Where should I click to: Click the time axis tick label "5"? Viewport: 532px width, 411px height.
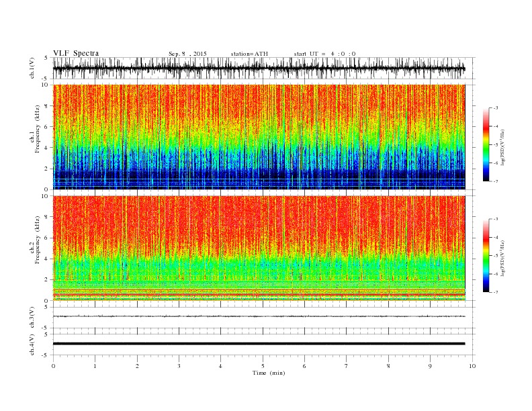tap(263, 366)
